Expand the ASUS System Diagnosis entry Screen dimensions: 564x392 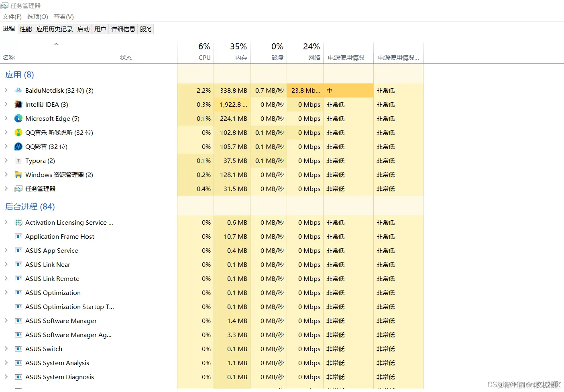point(6,377)
